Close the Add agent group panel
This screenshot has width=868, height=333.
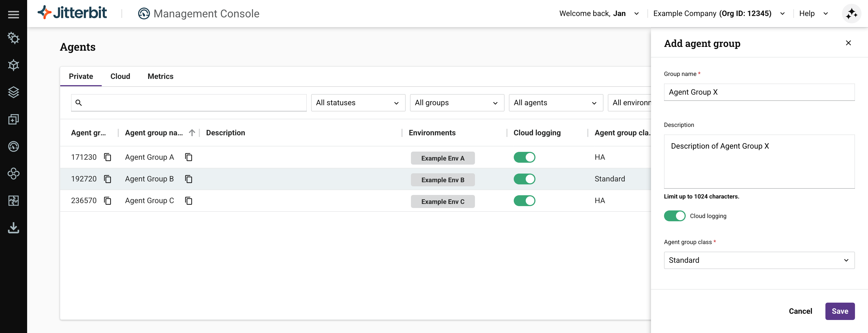[x=848, y=43]
